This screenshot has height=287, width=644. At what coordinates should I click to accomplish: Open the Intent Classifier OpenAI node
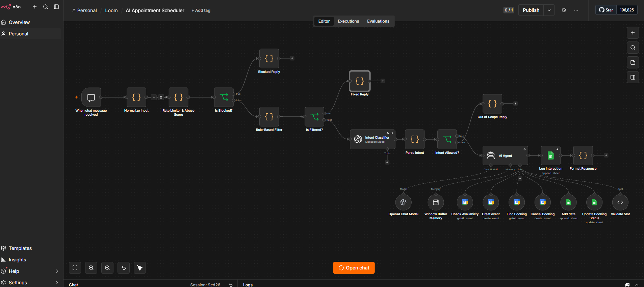coord(373,139)
